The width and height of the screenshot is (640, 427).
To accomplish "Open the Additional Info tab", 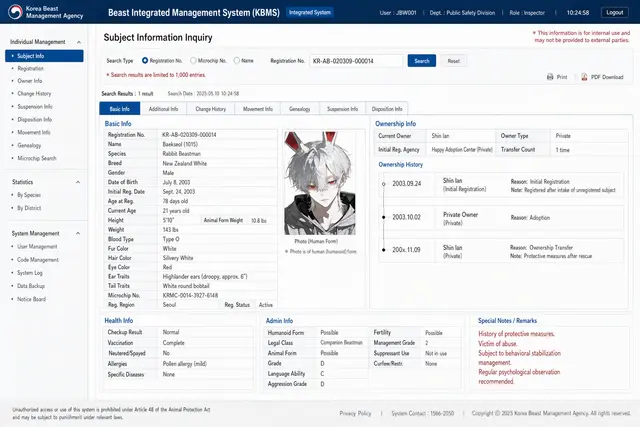I will tap(163, 109).
